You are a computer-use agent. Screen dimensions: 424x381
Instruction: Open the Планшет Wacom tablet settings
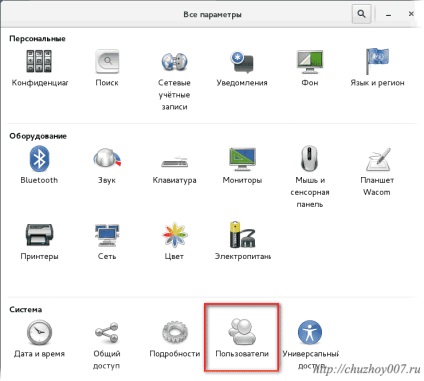[x=377, y=171]
